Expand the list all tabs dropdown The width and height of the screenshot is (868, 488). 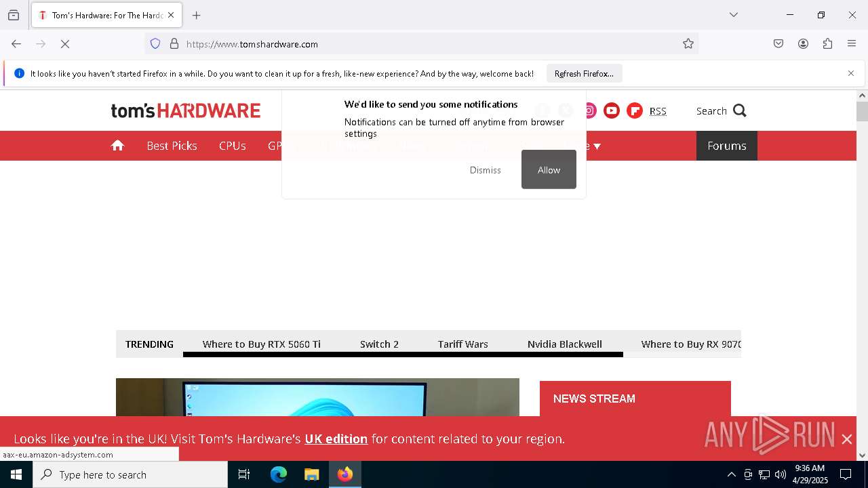click(x=734, y=15)
